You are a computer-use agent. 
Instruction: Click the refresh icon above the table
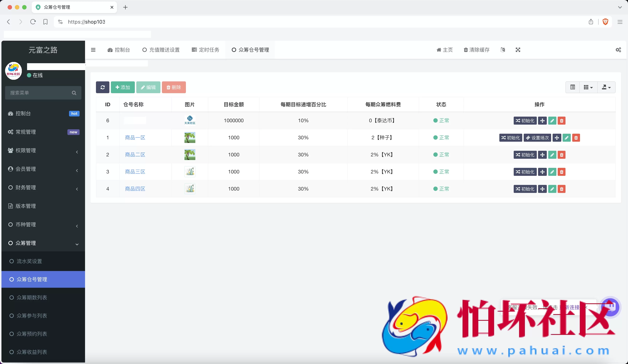tap(102, 87)
